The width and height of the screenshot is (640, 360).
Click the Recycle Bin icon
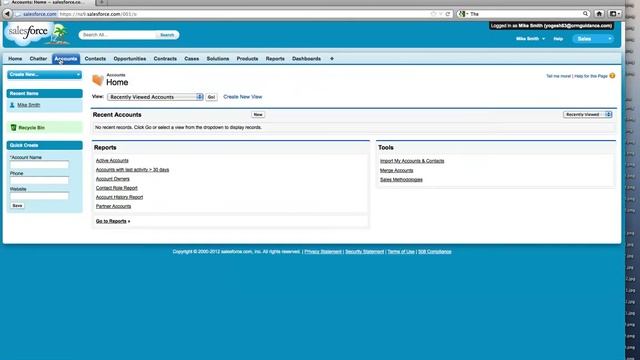(13, 128)
